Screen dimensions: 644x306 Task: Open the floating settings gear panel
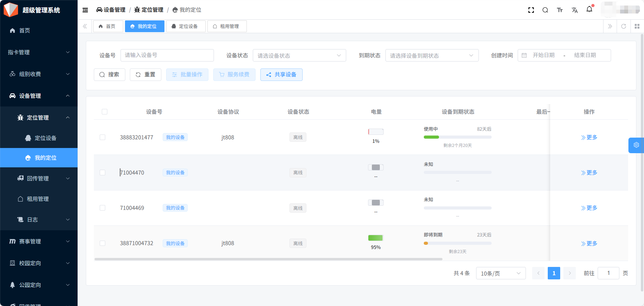[636, 145]
